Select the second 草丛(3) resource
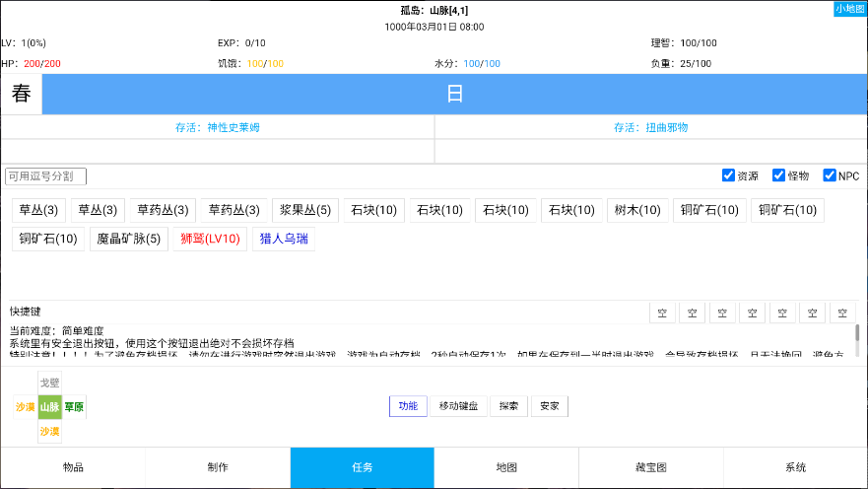Screen dimensions: 868x489 pyautogui.click(x=98, y=210)
